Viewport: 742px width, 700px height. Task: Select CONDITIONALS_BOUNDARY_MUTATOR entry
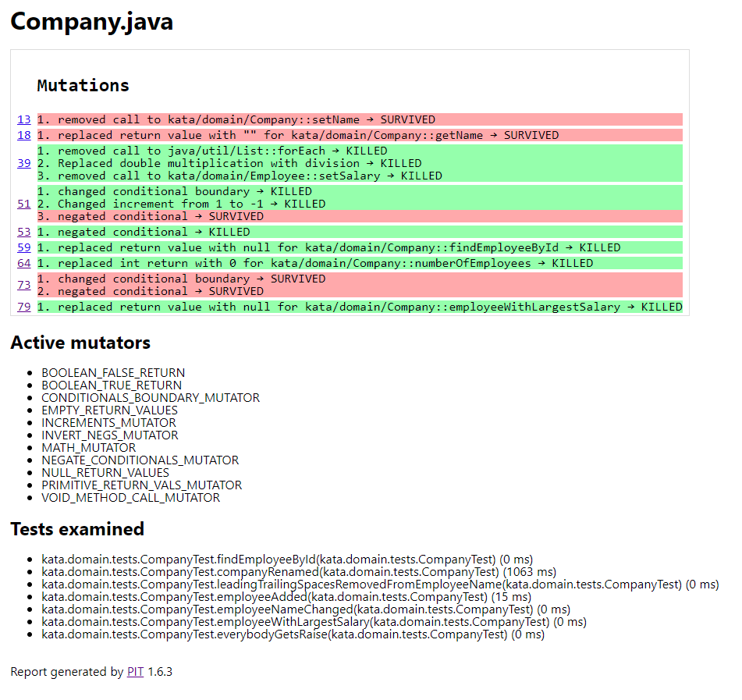(x=151, y=397)
